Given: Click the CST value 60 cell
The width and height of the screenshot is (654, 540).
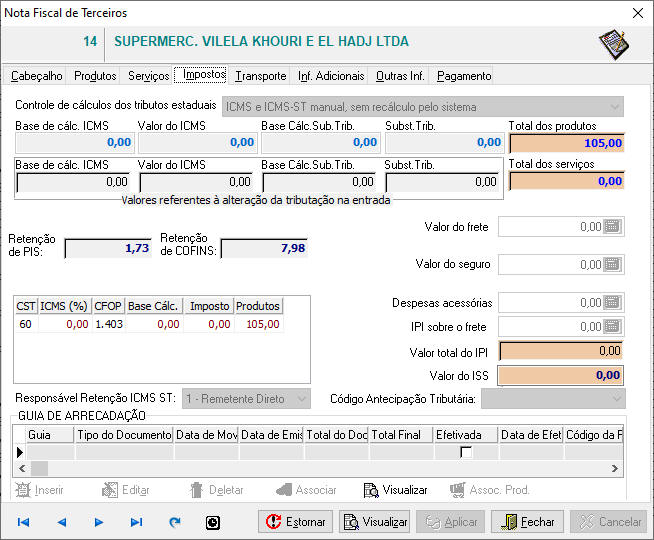Looking at the screenshot, I should (26, 324).
